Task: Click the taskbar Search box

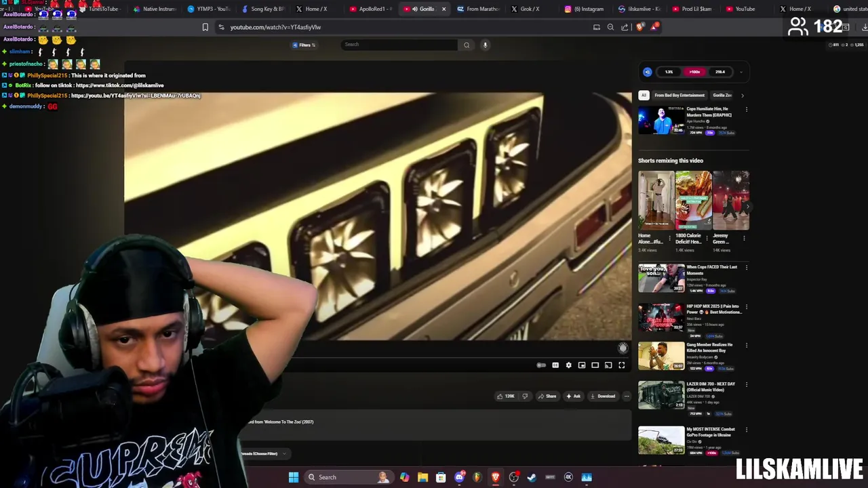Action: pyautogui.click(x=348, y=477)
